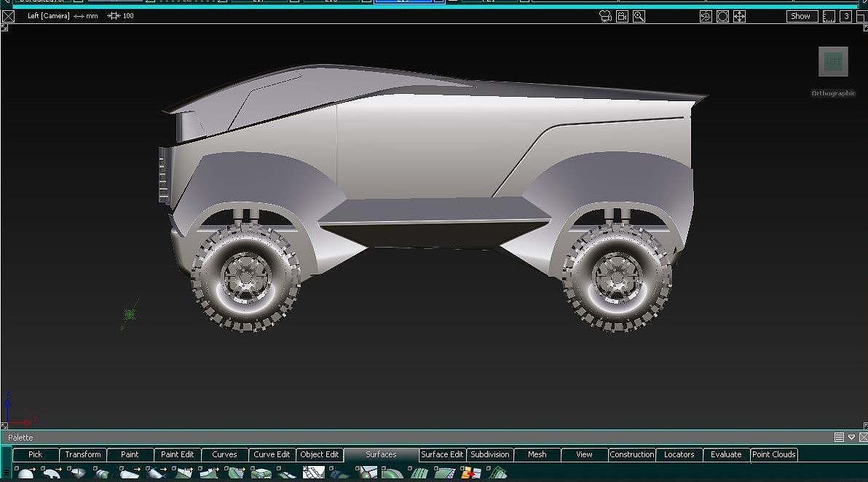Click the Orthographic view cube indicator

tap(832, 61)
